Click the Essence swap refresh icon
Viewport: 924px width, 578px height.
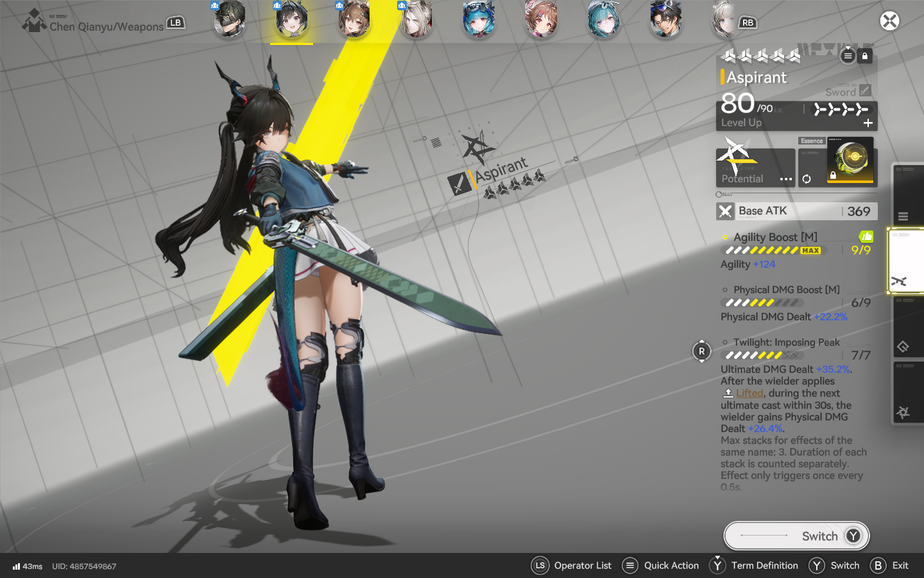click(807, 179)
